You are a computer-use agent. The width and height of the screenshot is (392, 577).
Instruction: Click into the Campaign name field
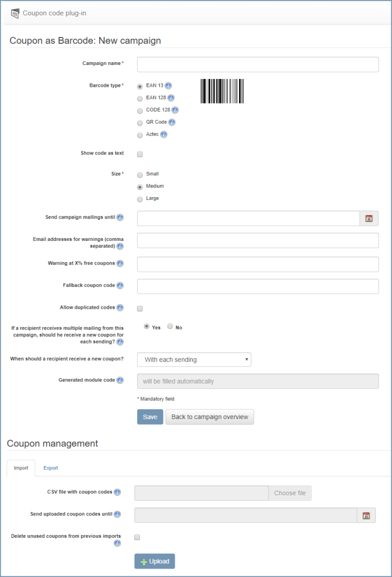[258, 64]
